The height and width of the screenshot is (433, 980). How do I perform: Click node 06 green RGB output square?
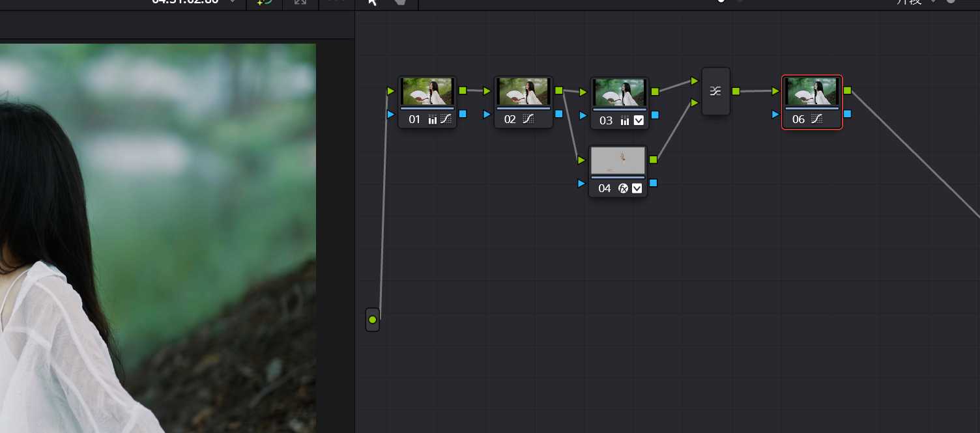pos(847,91)
